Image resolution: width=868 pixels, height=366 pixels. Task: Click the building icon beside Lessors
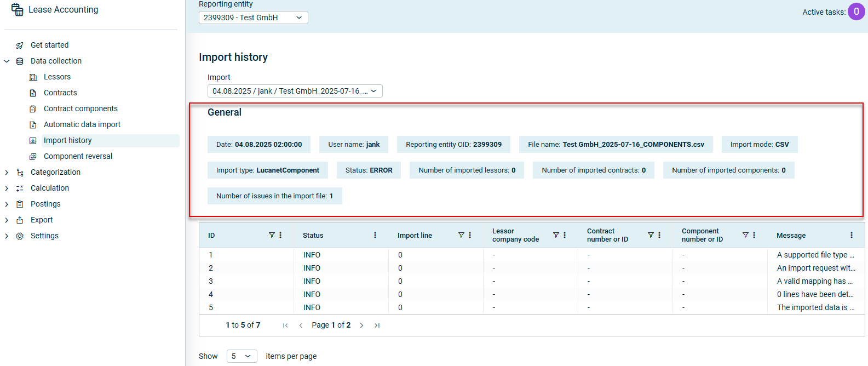(x=33, y=77)
